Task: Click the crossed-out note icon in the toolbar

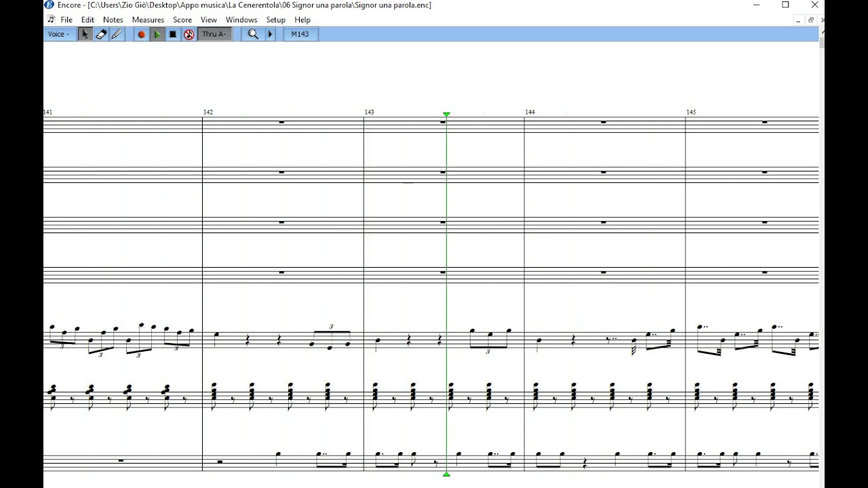Action: click(189, 34)
